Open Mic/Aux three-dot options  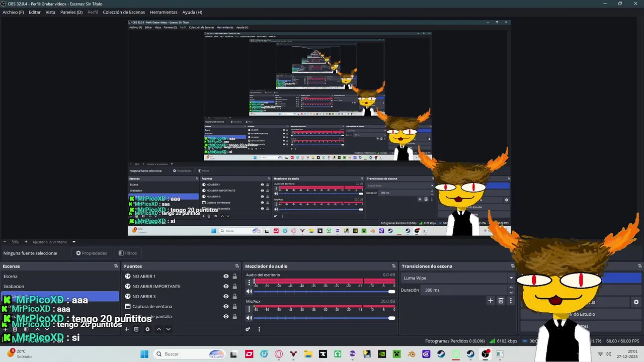(x=249, y=308)
